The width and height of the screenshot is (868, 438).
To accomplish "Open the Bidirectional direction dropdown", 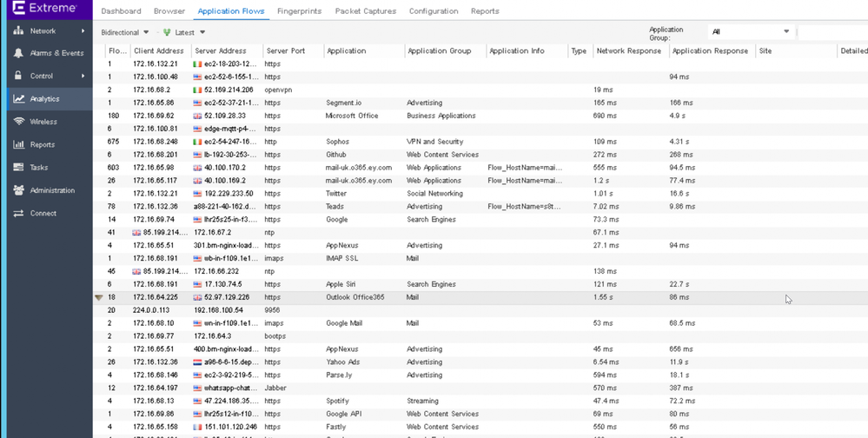I will point(125,33).
